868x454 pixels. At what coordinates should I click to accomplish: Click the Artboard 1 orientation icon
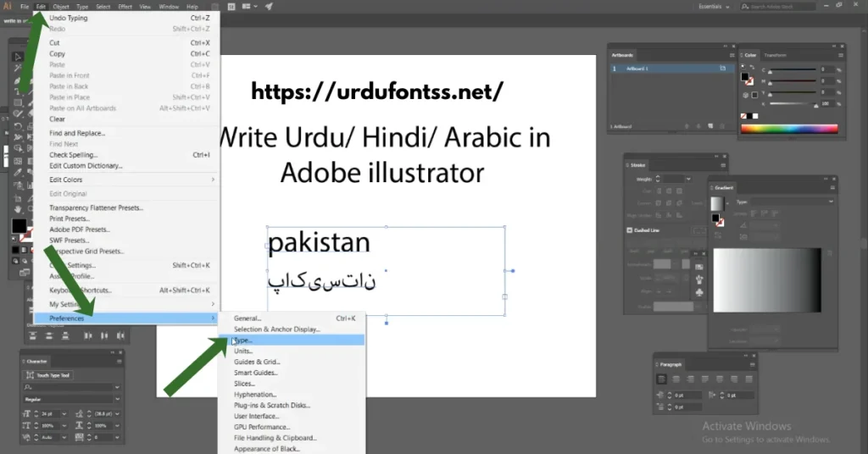pos(722,69)
